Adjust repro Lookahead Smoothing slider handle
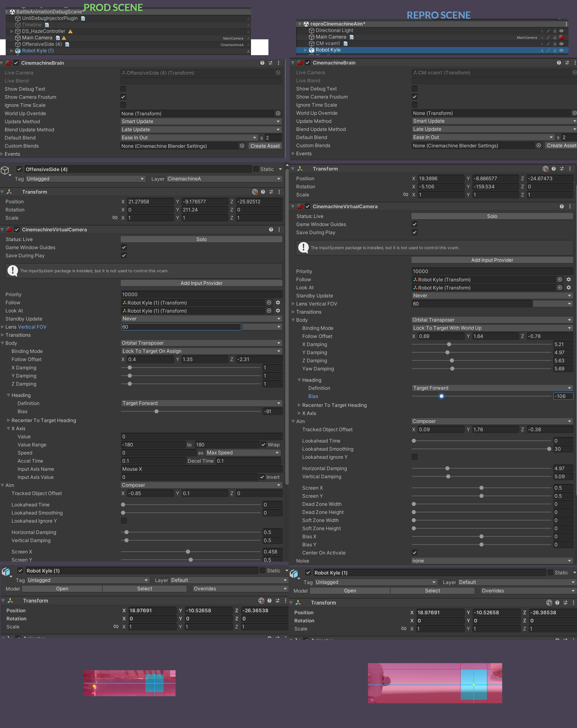The height and width of the screenshot is (728, 577). coord(549,449)
